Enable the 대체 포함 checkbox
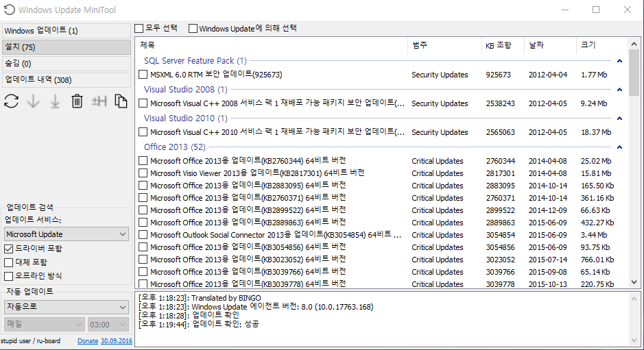Image resolution: width=644 pixels, height=350 pixels. point(9,262)
